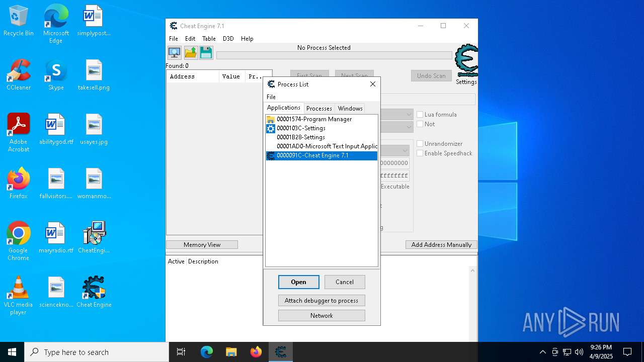Switch to Applications tab

(x=284, y=108)
